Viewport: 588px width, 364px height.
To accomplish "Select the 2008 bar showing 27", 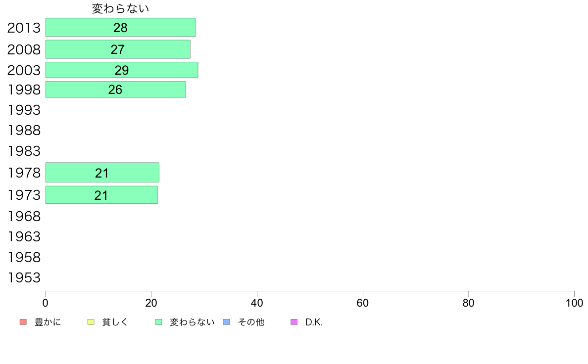I will pos(118,49).
